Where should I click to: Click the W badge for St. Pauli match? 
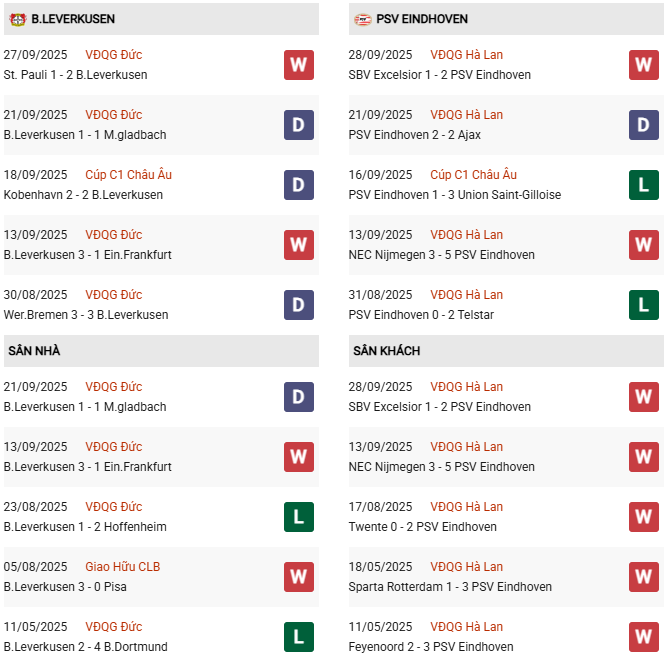point(299,65)
